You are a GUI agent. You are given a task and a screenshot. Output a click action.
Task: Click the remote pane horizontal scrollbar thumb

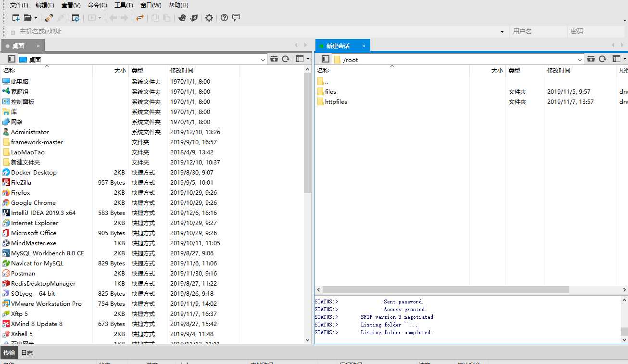pyautogui.click(x=446, y=290)
